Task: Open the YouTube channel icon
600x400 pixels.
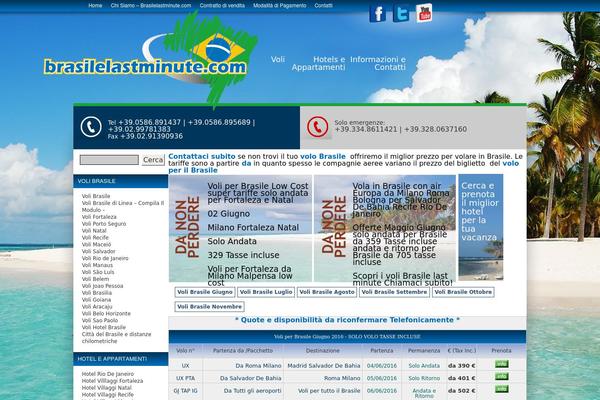Action: [424, 13]
